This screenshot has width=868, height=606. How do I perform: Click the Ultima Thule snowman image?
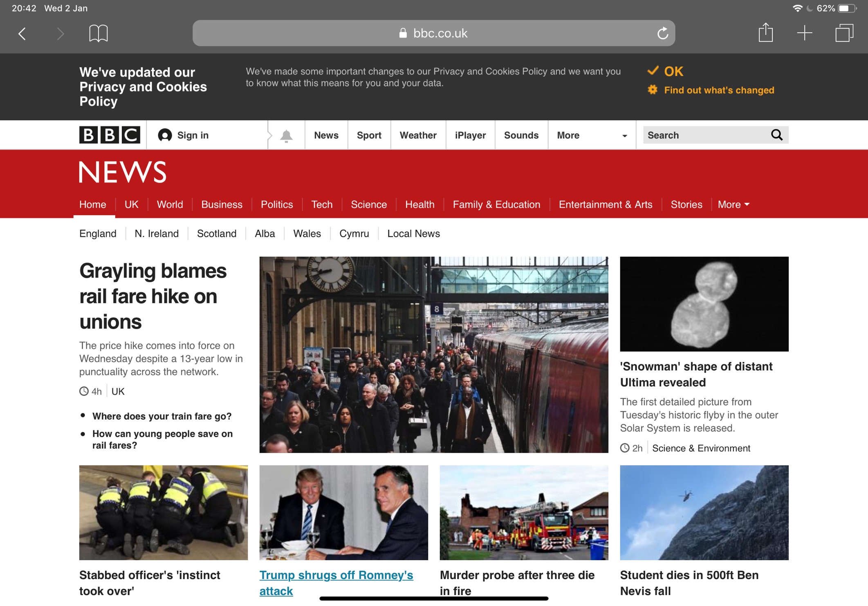tap(704, 304)
